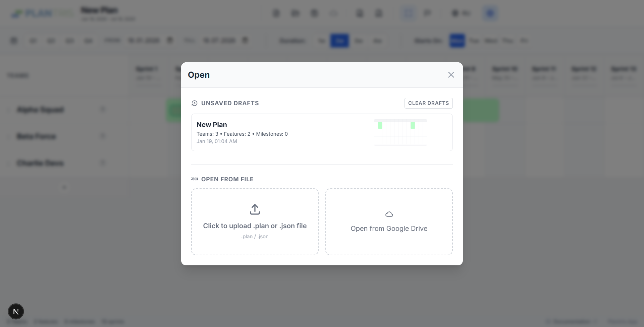This screenshot has width=644, height=327.
Task: Click the New Plan draft preview thumbnail
Action: (400, 132)
